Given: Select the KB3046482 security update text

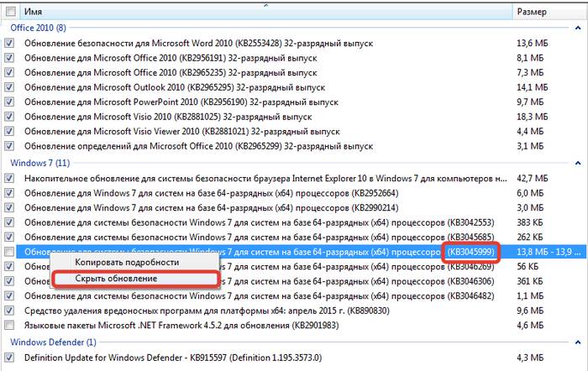Looking at the screenshot, I should click(259, 295).
